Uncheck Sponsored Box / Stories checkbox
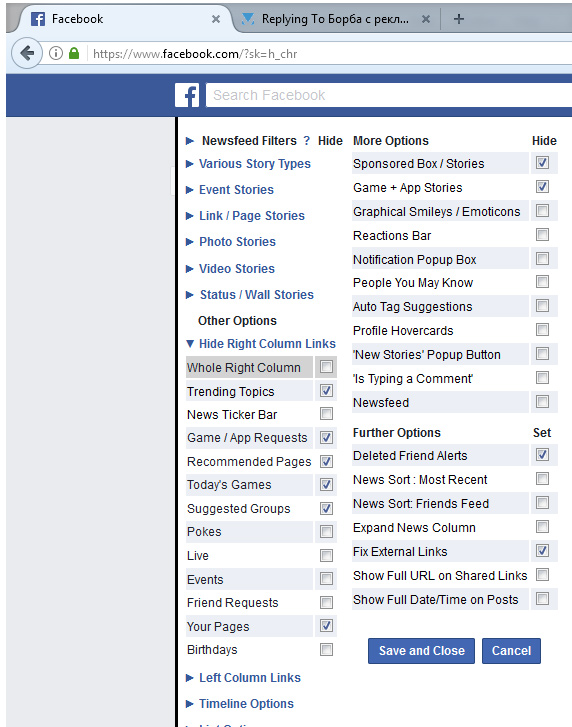572x727 pixels. 542,163
